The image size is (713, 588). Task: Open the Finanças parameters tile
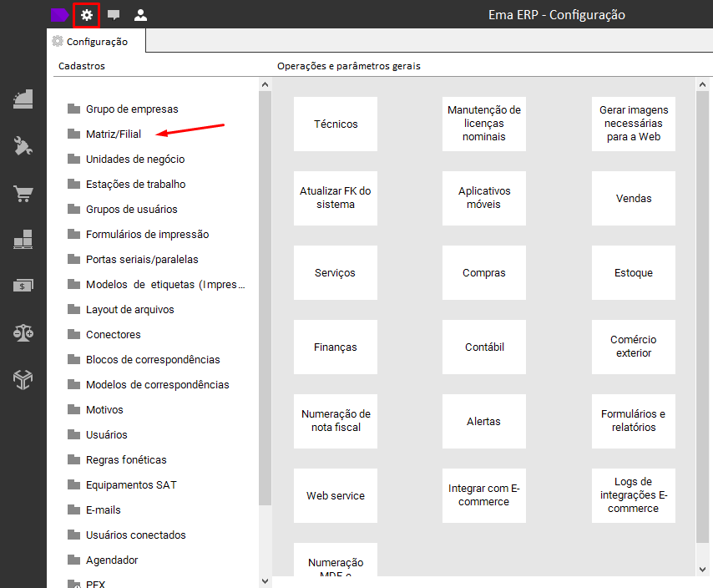point(336,347)
